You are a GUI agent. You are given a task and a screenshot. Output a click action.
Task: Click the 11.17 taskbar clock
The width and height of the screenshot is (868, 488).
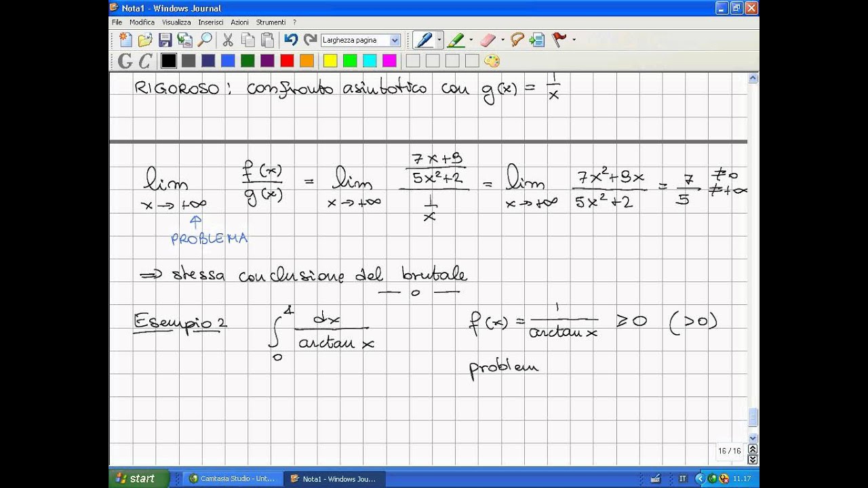[741, 479]
